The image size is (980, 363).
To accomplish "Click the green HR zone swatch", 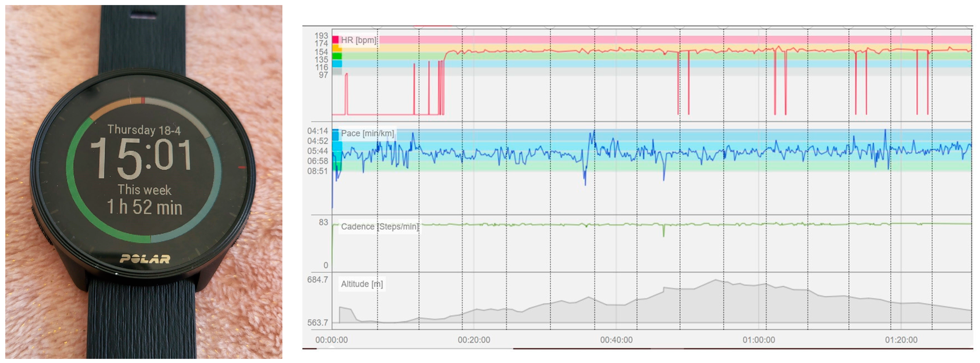I will (x=337, y=56).
